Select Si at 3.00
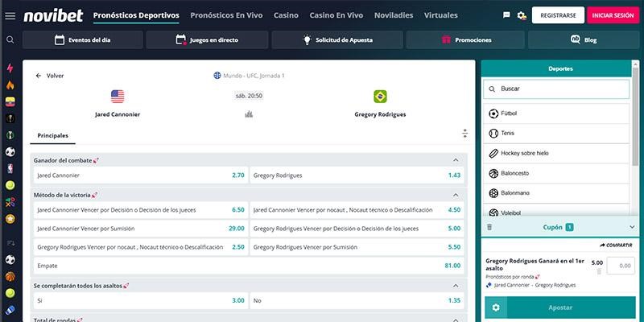The width and height of the screenshot is (644, 322). [140, 300]
